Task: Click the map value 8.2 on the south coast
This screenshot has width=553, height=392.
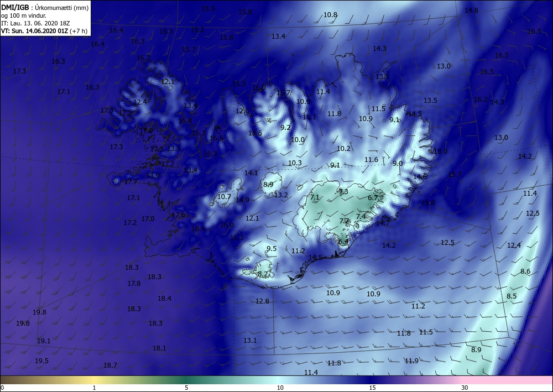Action: pos(263,274)
